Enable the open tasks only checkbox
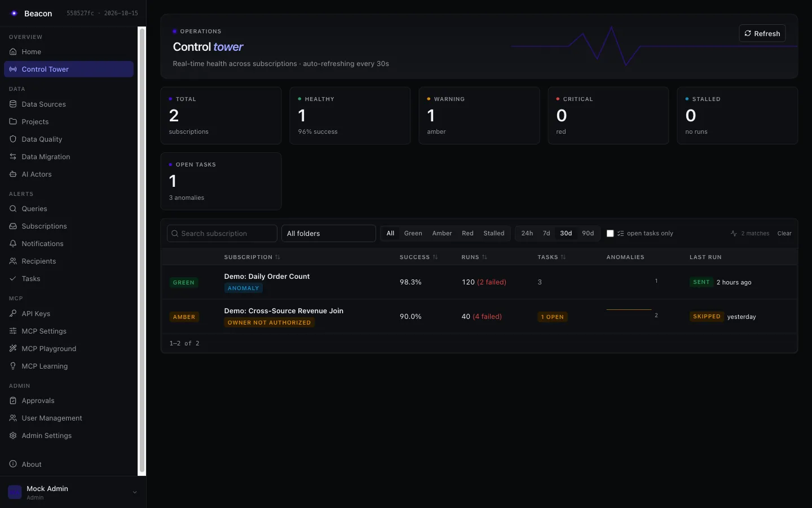812x508 pixels. pyautogui.click(x=610, y=234)
